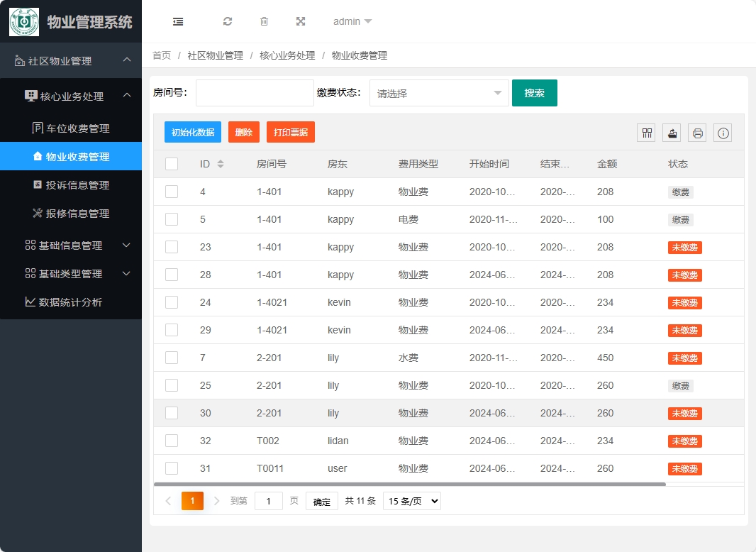Open the 缴费状态 selection dropdown
Image resolution: width=756 pixels, height=552 pixels.
pyautogui.click(x=438, y=93)
